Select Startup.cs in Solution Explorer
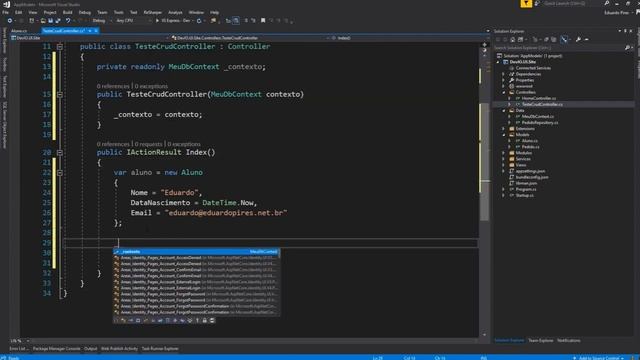 [x=524, y=196]
